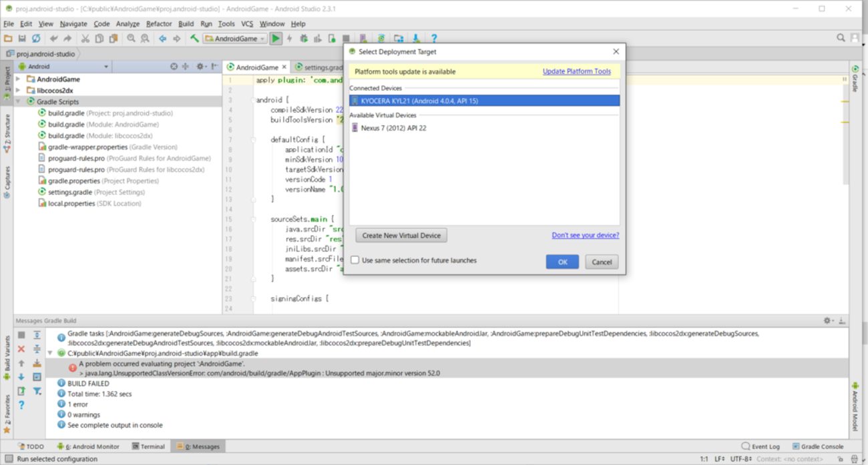Viewport: 868px width, 465px height.
Task: Click the Messages panel gear settings icon
Action: point(828,321)
